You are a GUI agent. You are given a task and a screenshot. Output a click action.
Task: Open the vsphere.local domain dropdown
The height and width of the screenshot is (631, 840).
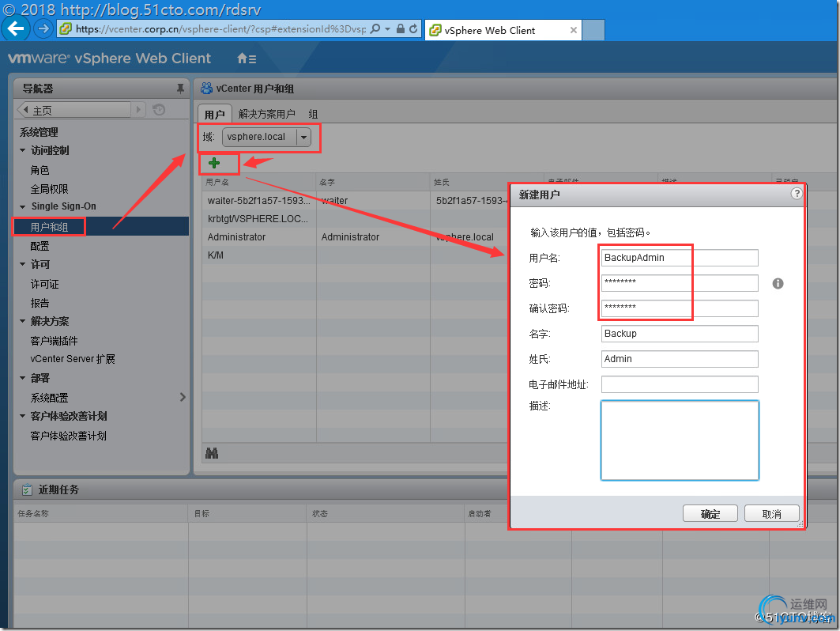(303, 138)
